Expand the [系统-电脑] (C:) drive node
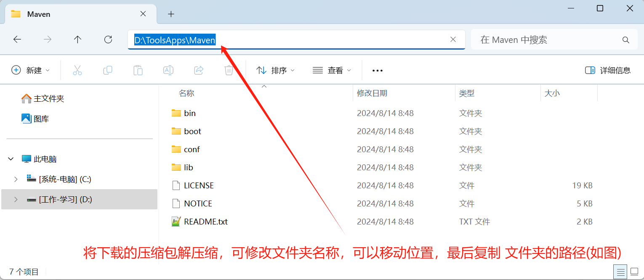The height and width of the screenshot is (280, 644). click(16, 179)
